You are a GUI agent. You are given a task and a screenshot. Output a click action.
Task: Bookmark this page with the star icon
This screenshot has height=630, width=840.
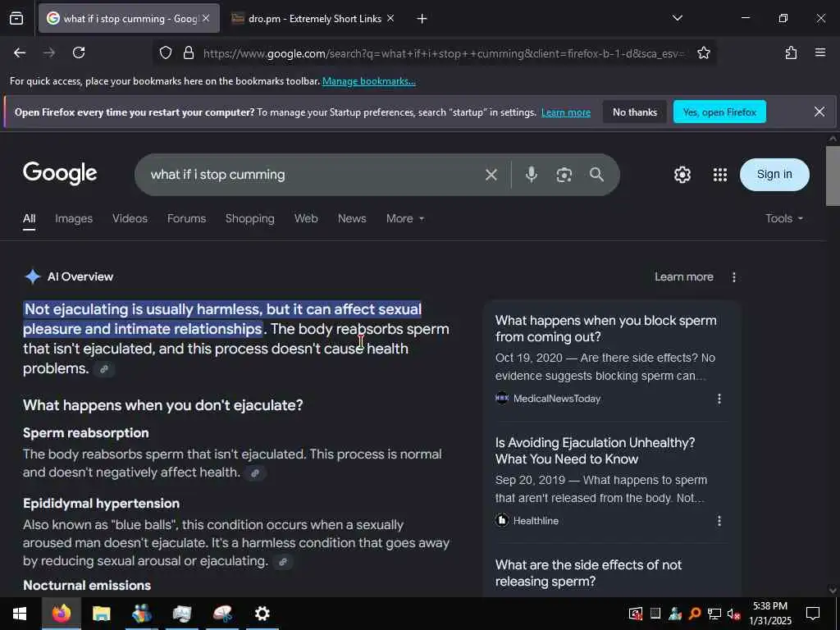703,52
